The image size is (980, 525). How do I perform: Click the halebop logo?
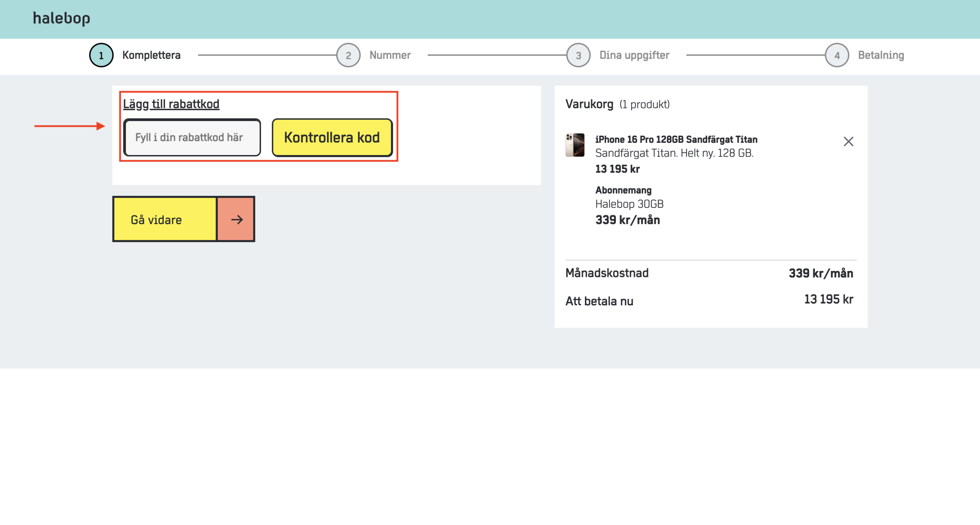pyautogui.click(x=61, y=18)
